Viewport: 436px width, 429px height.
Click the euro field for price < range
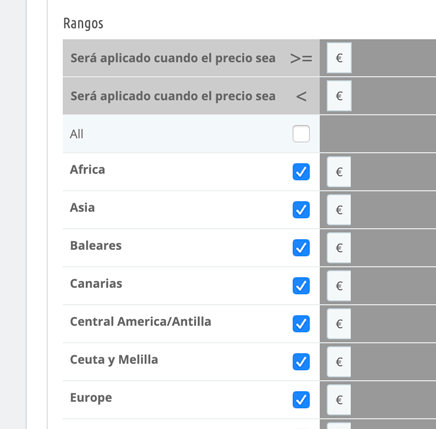339,96
